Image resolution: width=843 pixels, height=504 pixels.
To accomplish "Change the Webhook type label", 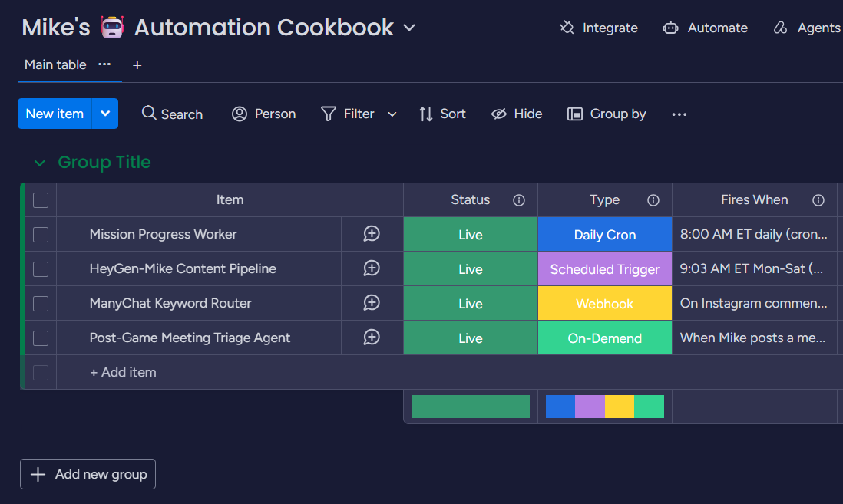I will pyautogui.click(x=605, y=304).
